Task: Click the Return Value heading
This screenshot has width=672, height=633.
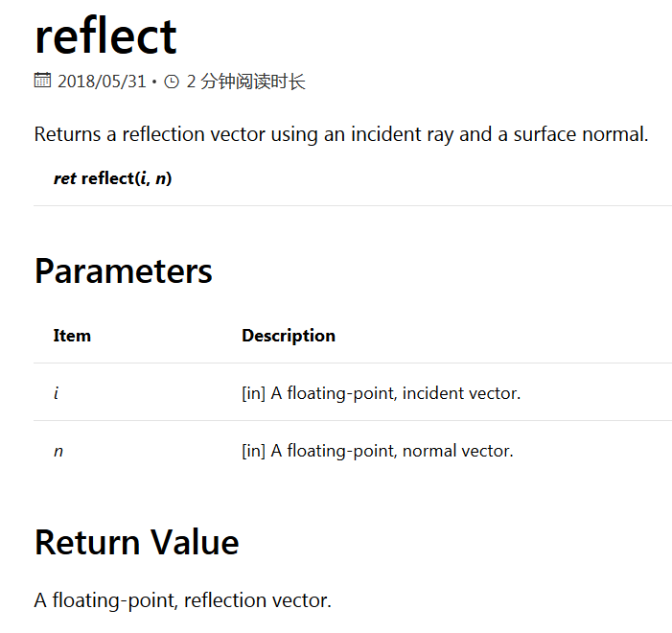Action: (x=137, y=543)
